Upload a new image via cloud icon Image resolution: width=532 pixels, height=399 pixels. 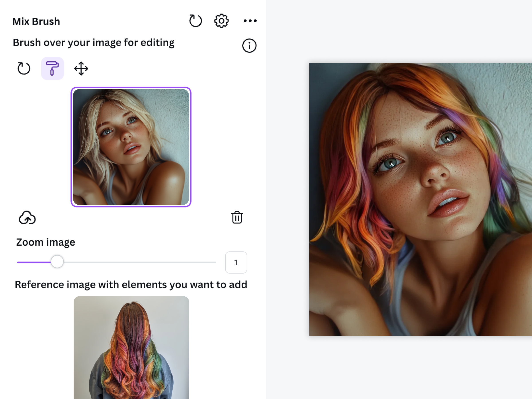coord(27,218)
